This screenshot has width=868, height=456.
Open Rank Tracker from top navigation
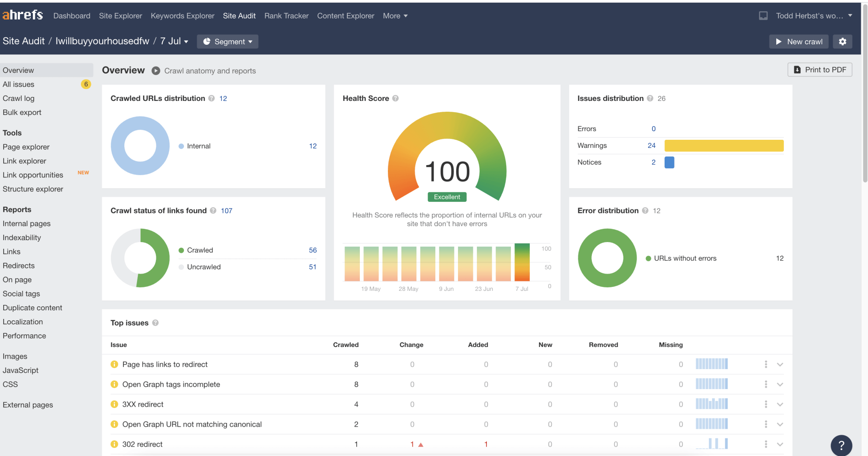pyautogui.click(x=287, y=16)
